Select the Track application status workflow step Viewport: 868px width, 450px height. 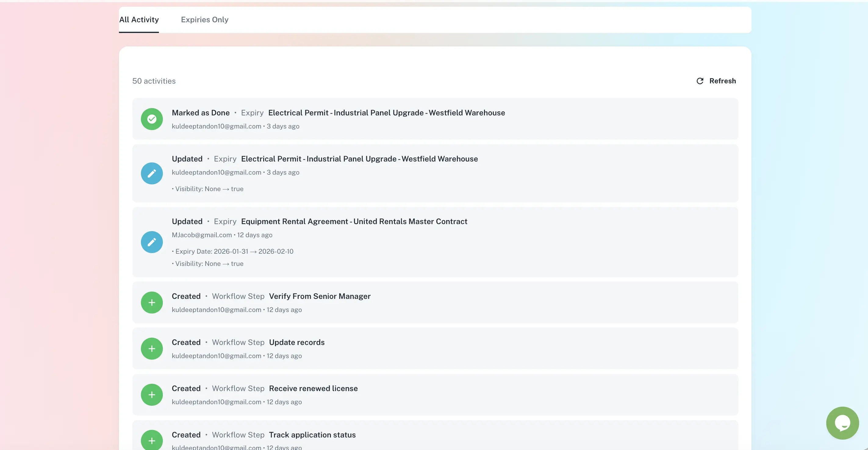[312, 435]
